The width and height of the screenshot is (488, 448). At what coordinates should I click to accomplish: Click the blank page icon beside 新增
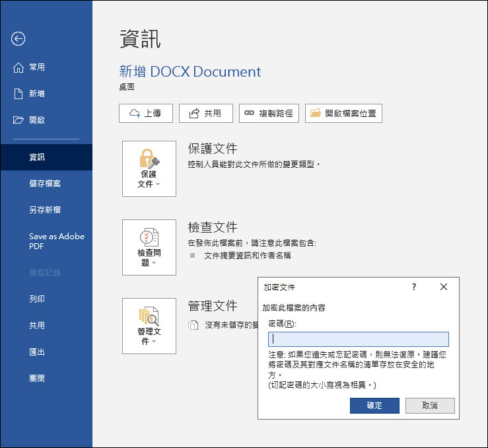[x=18, y=94]
